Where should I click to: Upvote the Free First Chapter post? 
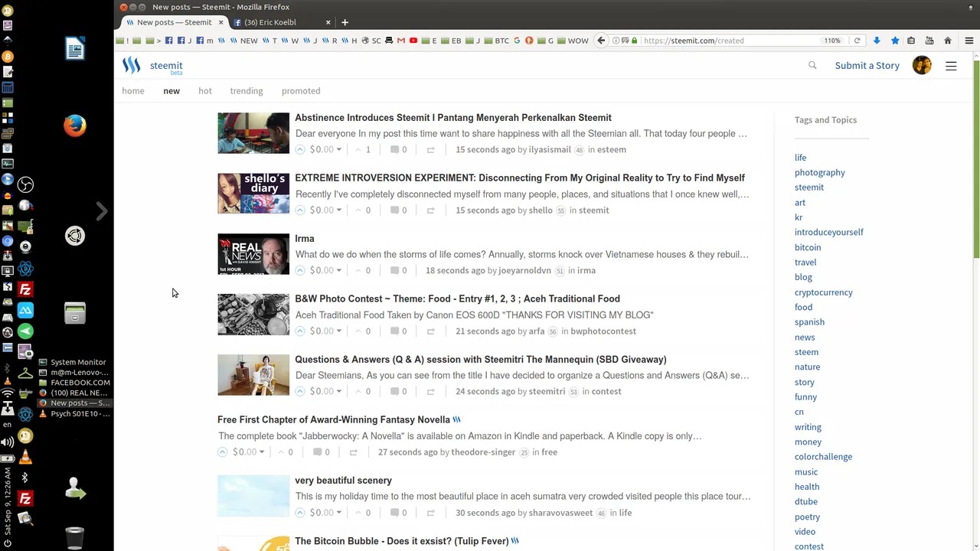pyautogui.click(x=223, y=452)
